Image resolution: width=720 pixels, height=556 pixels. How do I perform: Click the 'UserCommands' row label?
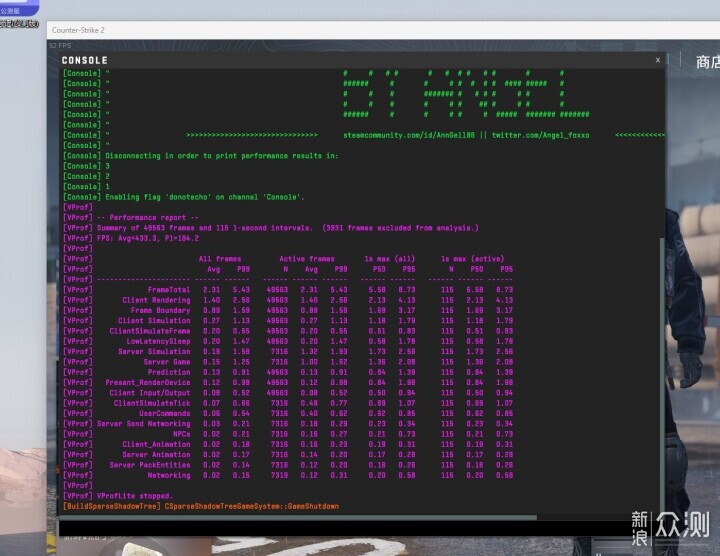click(164, 414)
